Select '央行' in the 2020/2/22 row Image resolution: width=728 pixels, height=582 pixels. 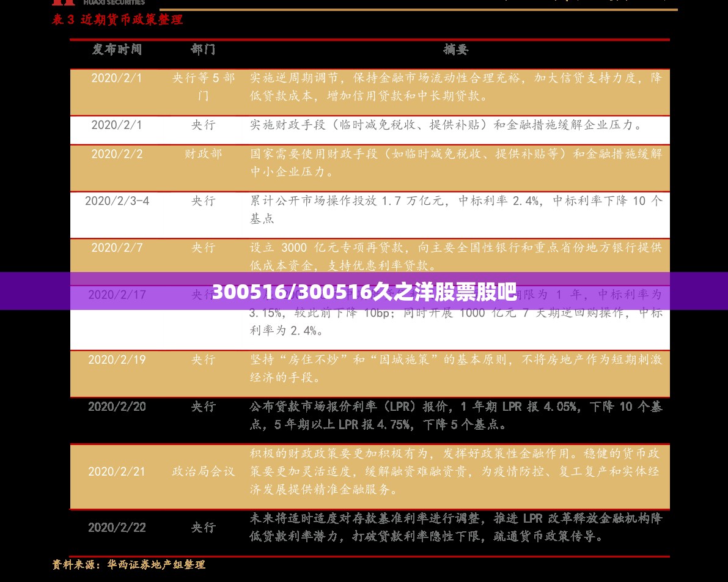(203, 528)
